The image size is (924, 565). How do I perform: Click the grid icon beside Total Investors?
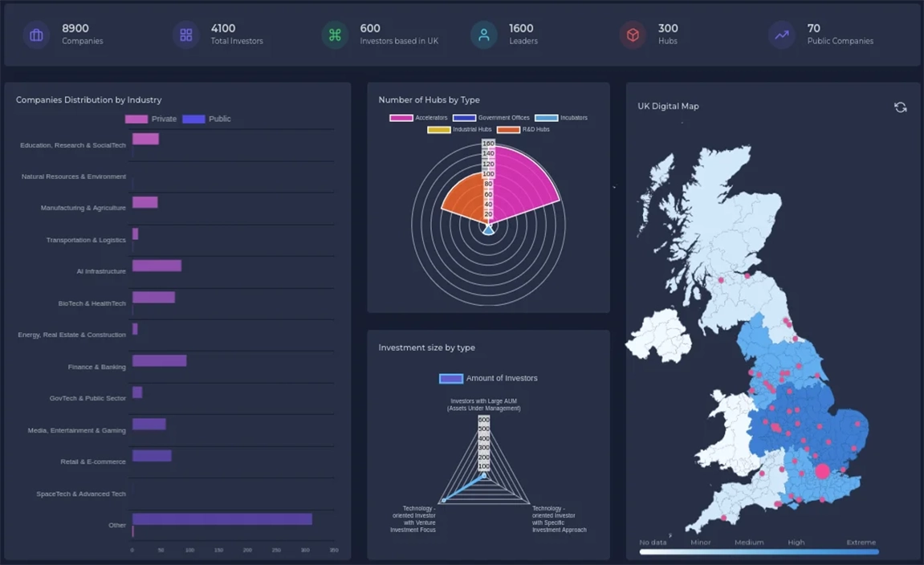(x=185, y=35)
